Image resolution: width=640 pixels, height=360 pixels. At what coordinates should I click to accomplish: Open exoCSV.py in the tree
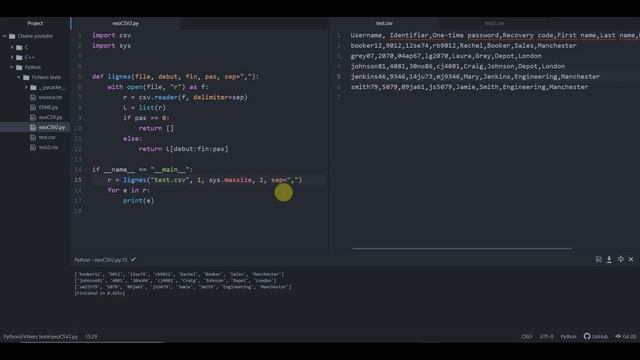[51, 117]
